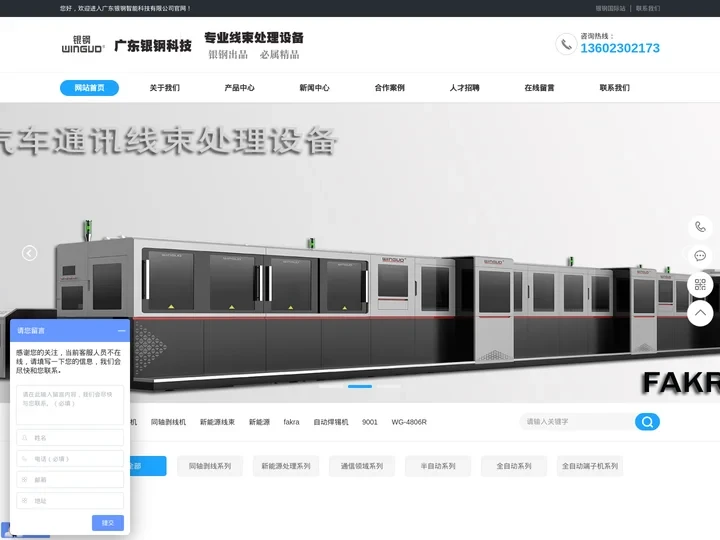Click the 同轴剥线机 keyword link

(169, 422)
